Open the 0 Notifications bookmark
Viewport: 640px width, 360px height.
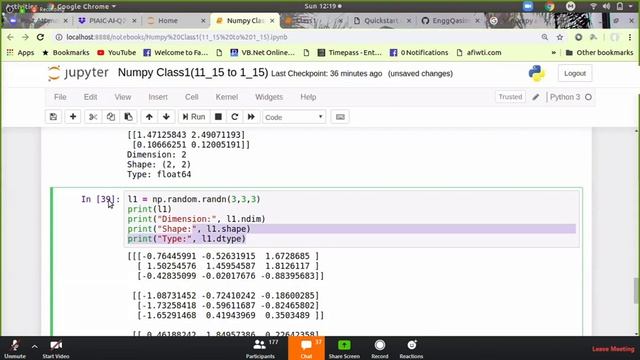click(x=419, y=53)
